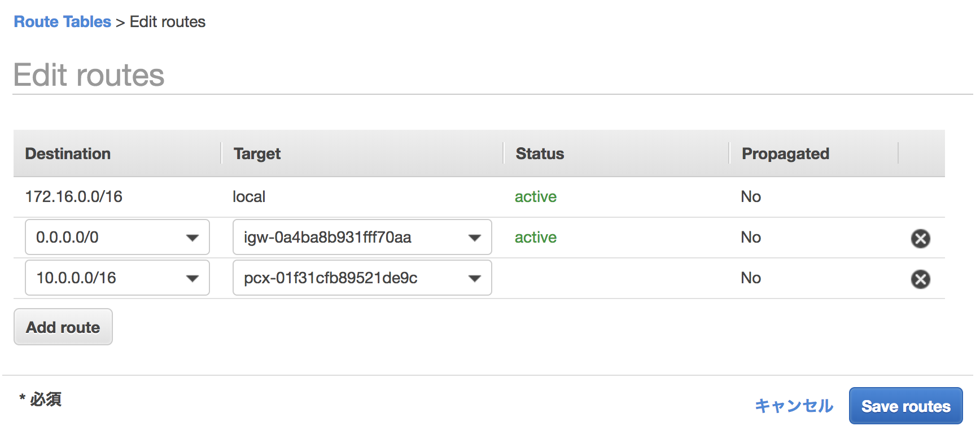The width and height of the screenshot is (980, 439).
Task: Click the Add route button
Action: click(x=63, y=327)
